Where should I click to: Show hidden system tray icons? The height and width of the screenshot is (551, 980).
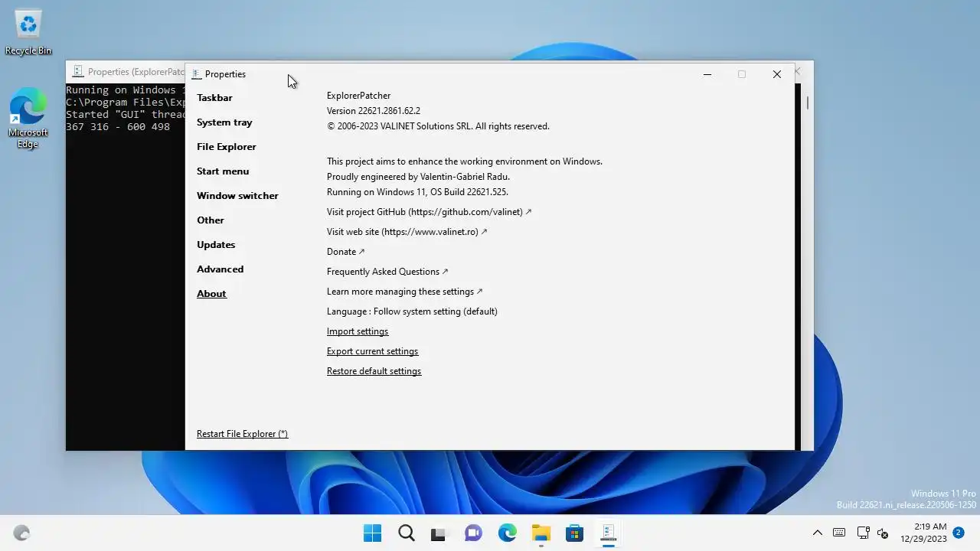817,533
